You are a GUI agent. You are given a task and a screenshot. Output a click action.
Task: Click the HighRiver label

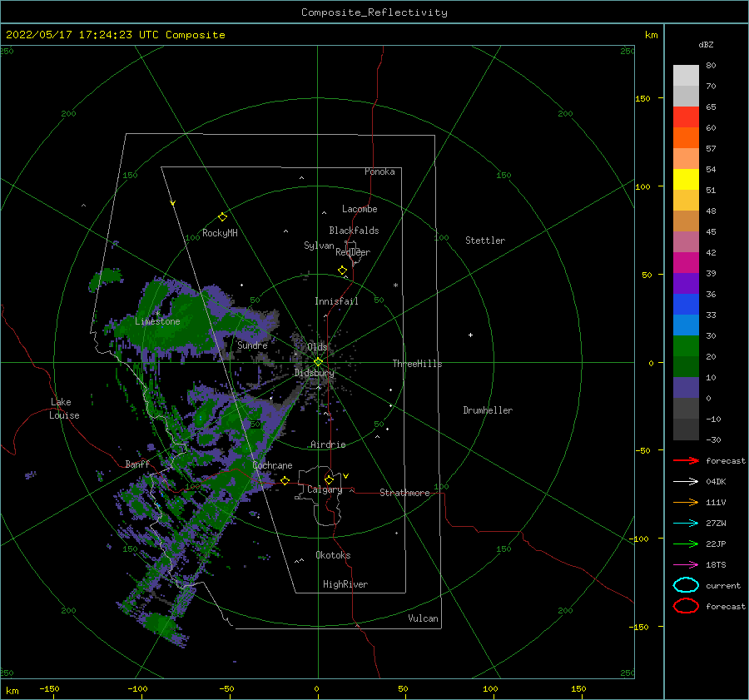(x=345, y=584)
